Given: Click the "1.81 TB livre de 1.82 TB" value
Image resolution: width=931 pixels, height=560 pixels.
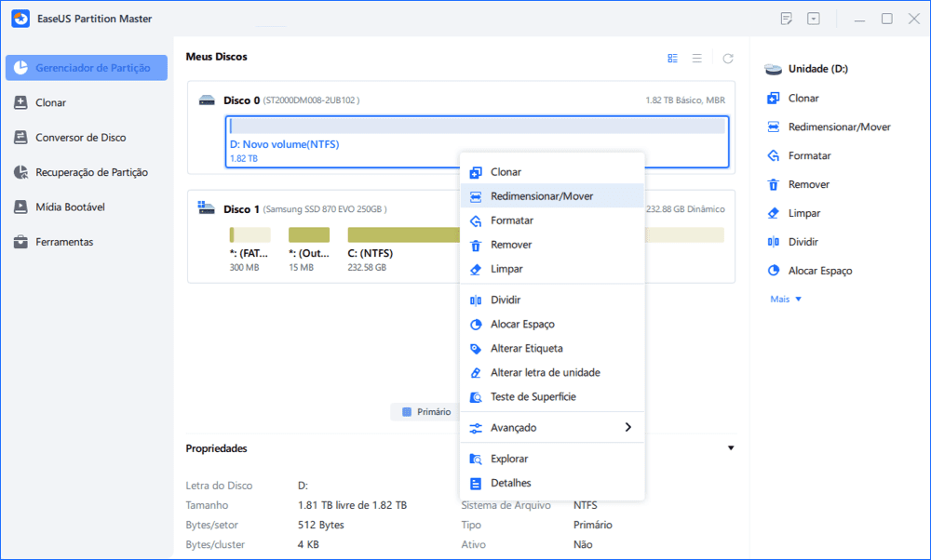Looking at the screenshot, I should tap(352, 505).
